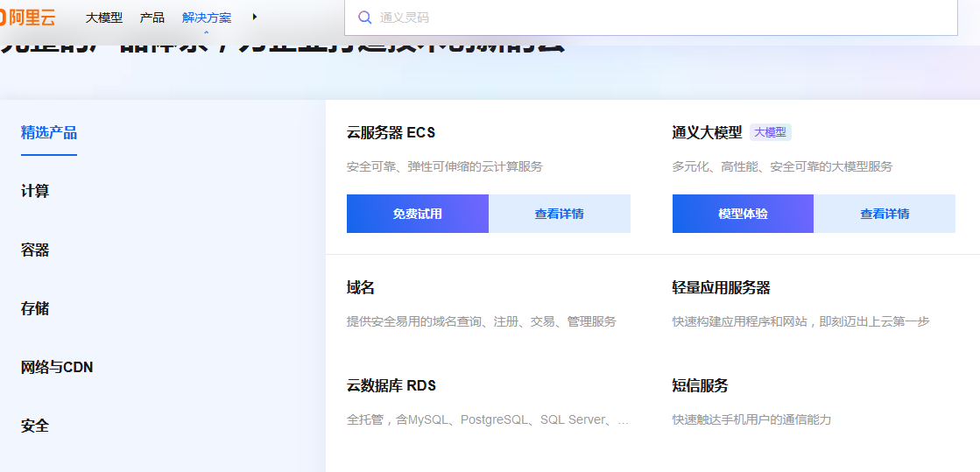Click text 快速构建应用程序和网站，即刻迈出上云第一步

coord(801,321)
